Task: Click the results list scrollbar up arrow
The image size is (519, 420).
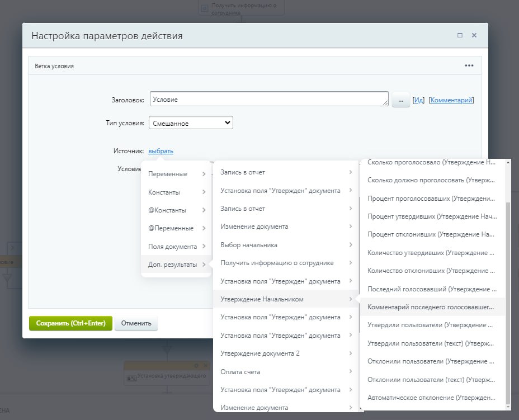Action: [x=508, y=162]
